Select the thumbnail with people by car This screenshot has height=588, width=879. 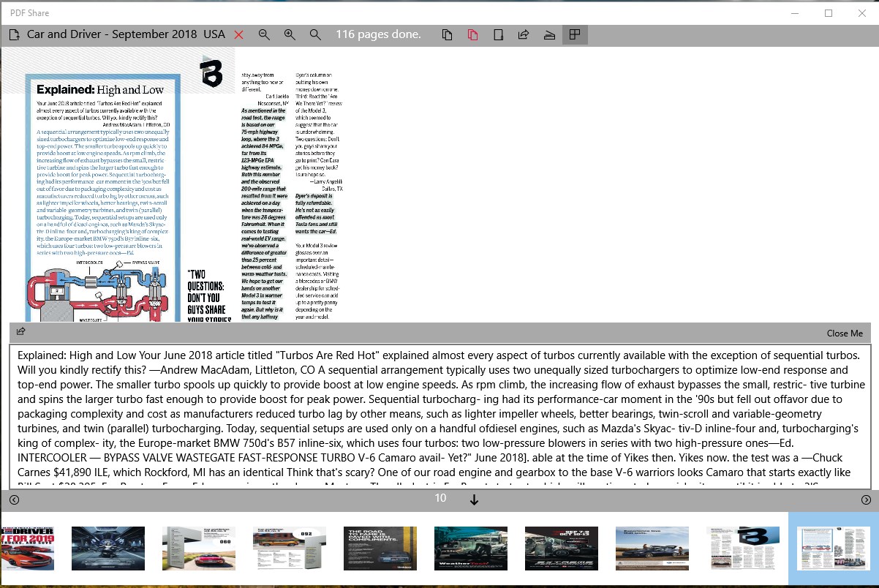tap(652, 549)
